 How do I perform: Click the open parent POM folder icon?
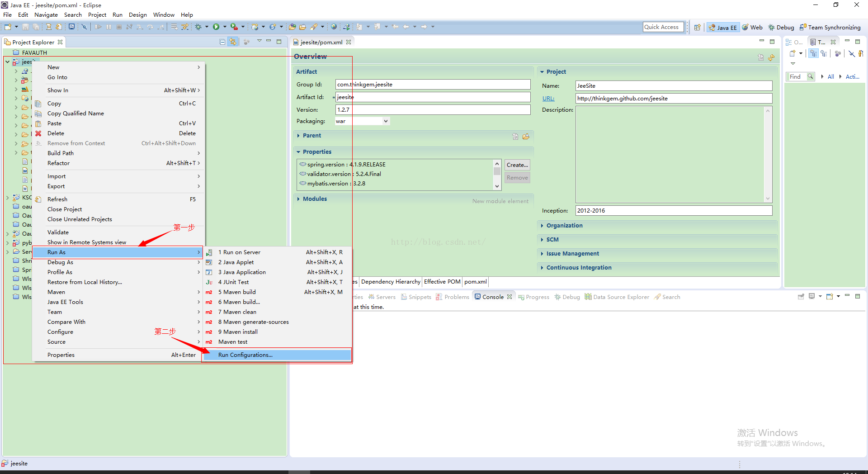click(x=526, y=137)
